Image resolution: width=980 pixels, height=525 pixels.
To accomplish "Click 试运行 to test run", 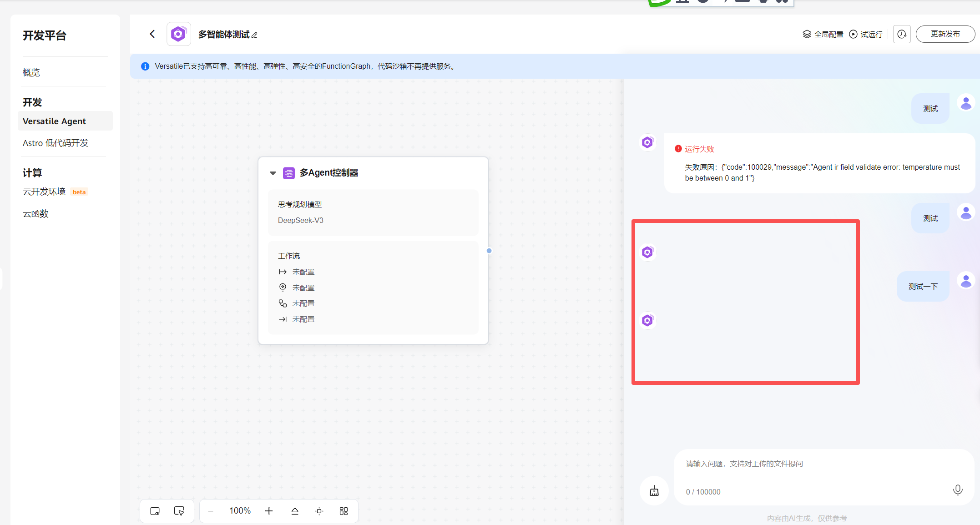I will click(x=866, y=34).
